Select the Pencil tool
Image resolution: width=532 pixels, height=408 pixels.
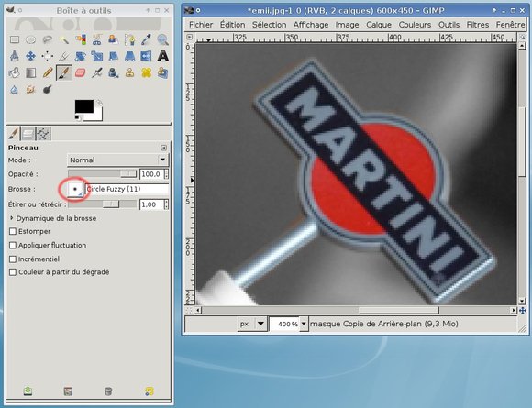(x=48, y=72)
